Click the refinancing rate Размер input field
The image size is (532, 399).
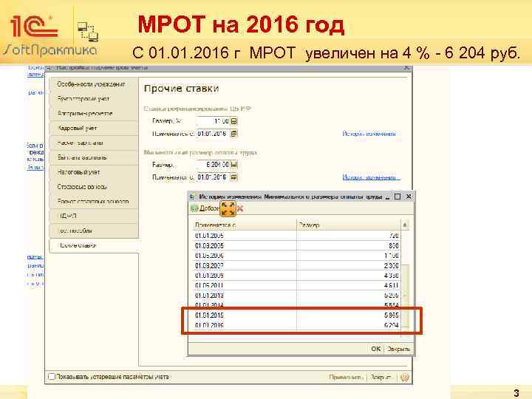point(214,121)
